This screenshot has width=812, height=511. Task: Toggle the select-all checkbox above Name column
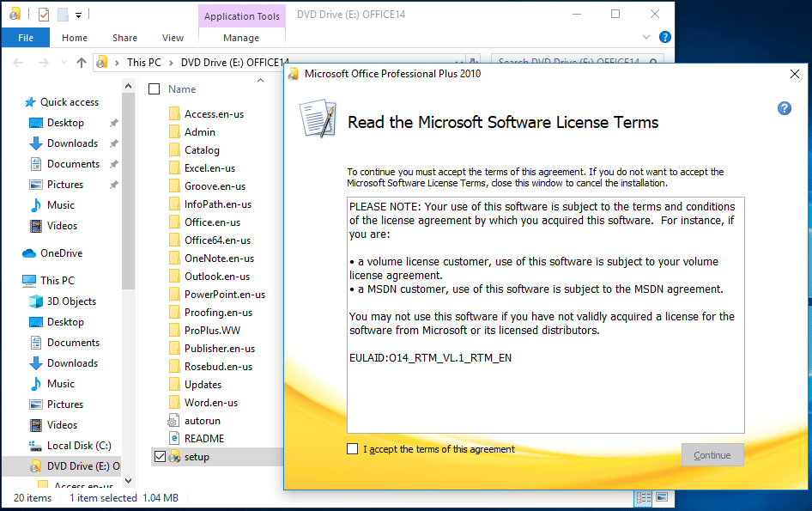click(155, 88)
